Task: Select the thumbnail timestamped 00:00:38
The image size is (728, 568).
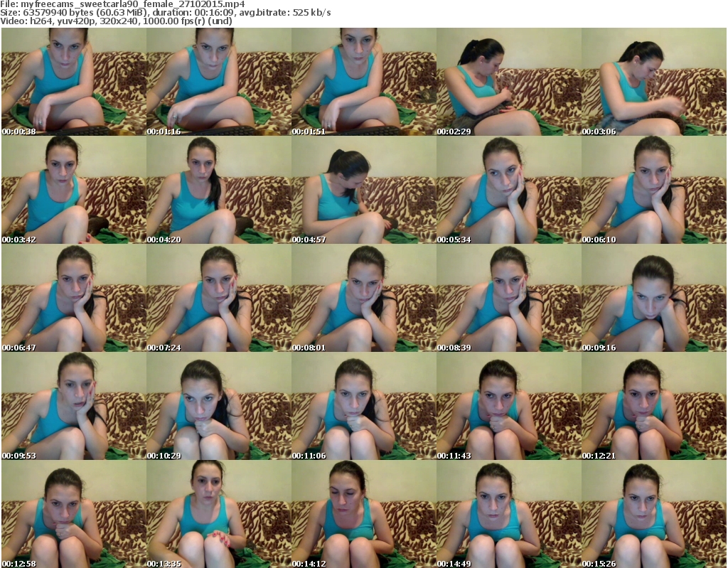Action: pos(74,82)
